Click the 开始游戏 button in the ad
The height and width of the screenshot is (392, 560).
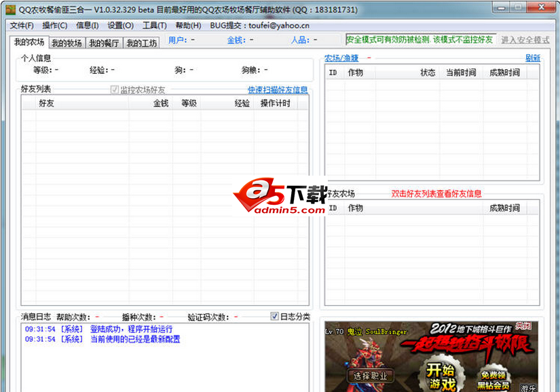[x=441, y=376]
